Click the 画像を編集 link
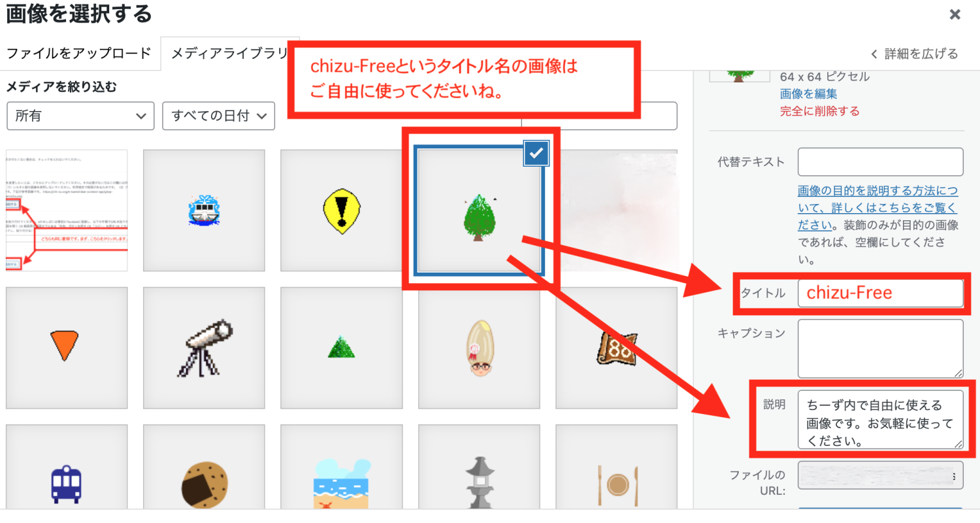Viewport: 980px width, 523px height. [x=809, y=93]
